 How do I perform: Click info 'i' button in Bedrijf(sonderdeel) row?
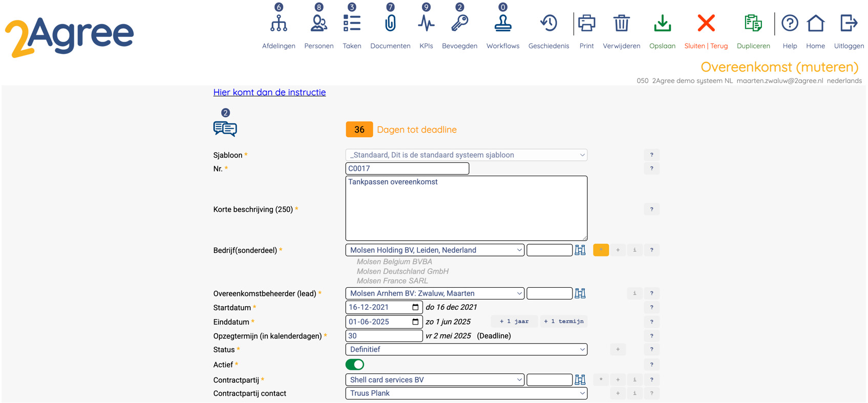tap(634, 250)
